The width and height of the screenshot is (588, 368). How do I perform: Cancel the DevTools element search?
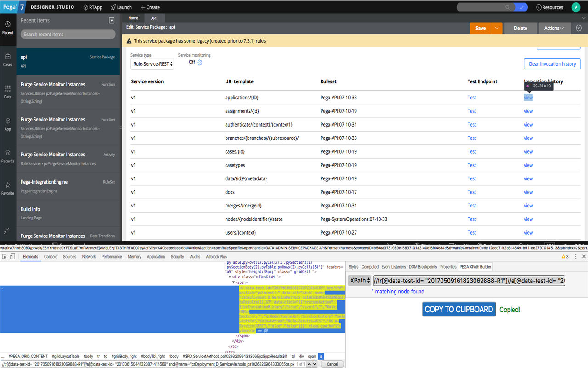tap(332, 364)
